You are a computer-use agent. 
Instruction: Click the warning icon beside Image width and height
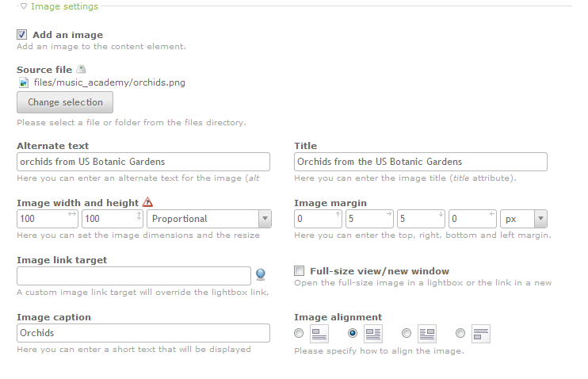pos(147,203)
